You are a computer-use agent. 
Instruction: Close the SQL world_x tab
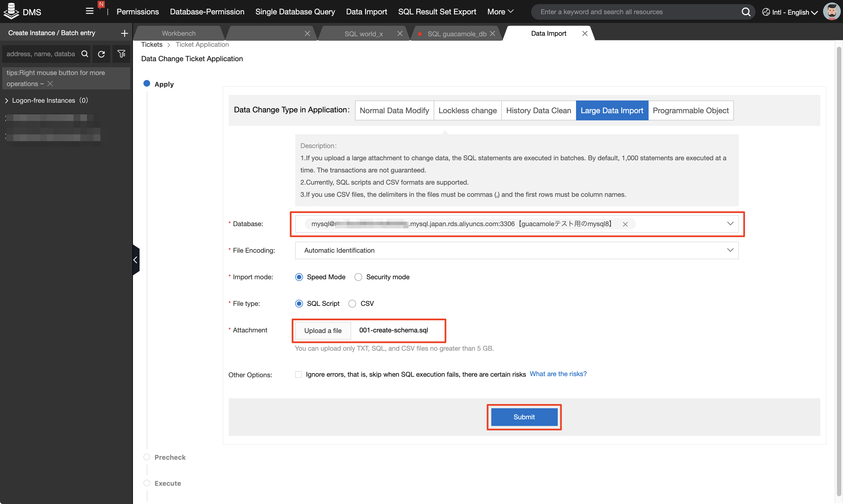click(x=400, y=33)
